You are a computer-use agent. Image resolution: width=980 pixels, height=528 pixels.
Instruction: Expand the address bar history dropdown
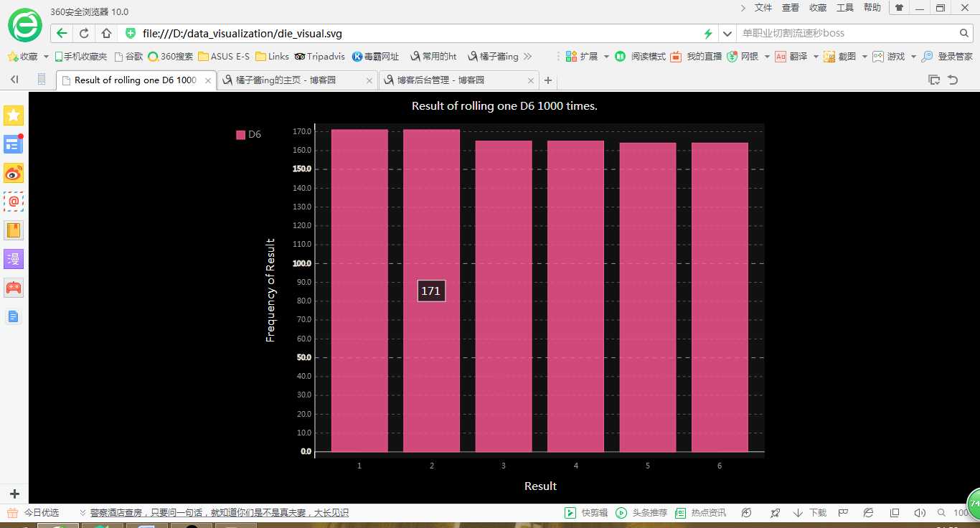pos(728,33)
